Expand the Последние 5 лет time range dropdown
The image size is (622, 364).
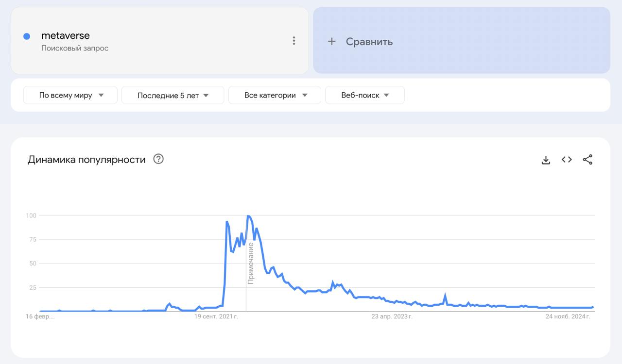click(x=173, y=95)
